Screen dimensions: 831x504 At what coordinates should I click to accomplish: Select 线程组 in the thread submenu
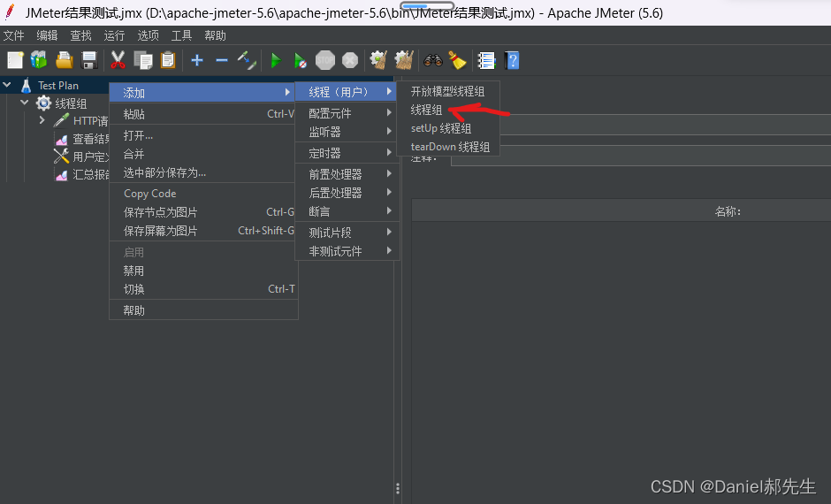point(426,110)
